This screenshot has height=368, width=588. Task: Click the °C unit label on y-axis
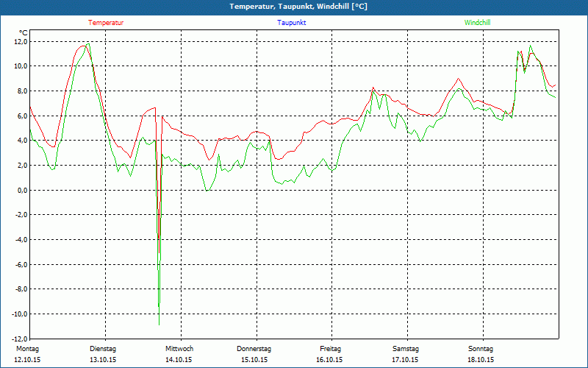[24, 33]
